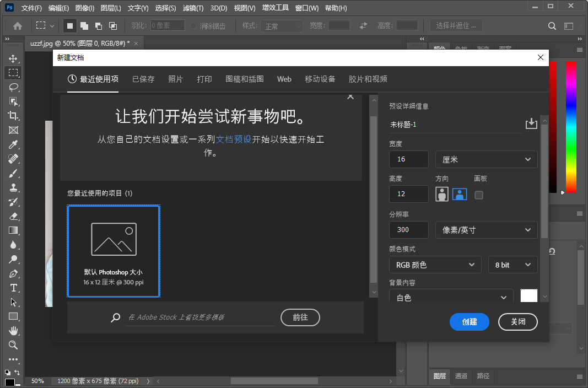
Task: Select the Frame tool
Action: coord(13,130)
